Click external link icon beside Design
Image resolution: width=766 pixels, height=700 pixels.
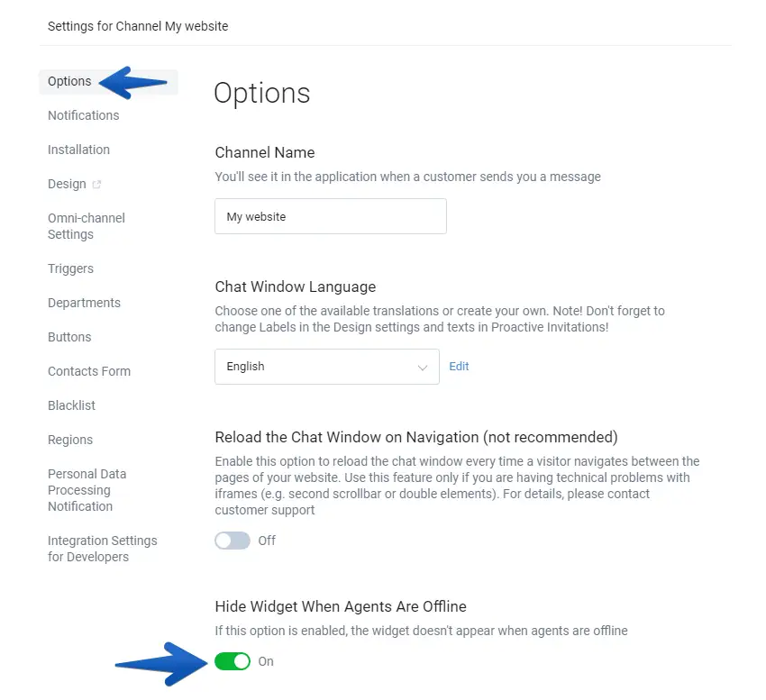tap(97, 185)
